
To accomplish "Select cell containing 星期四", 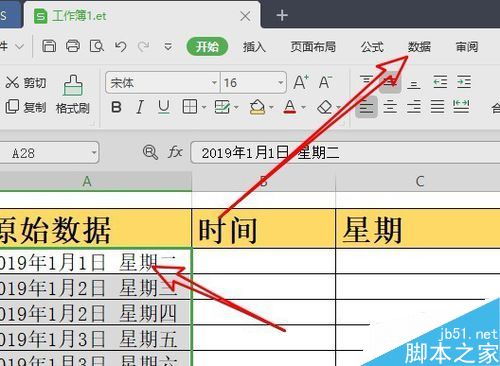I will [96, 313].
